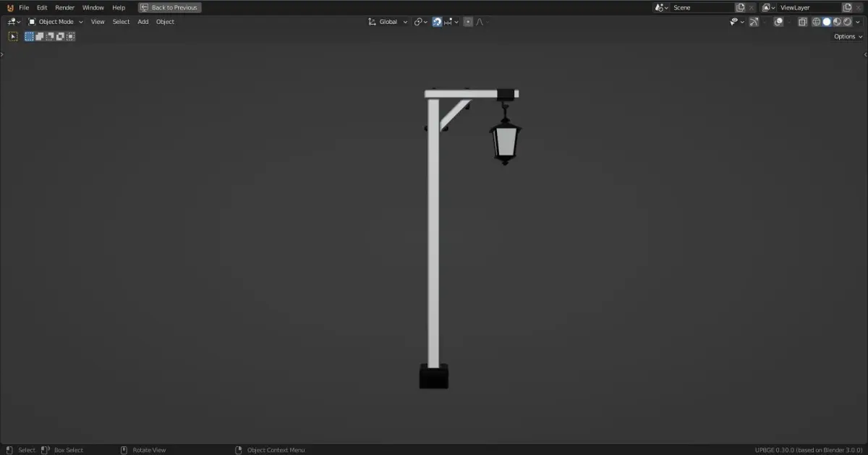Open the viewport Select menu

(121, 22)
